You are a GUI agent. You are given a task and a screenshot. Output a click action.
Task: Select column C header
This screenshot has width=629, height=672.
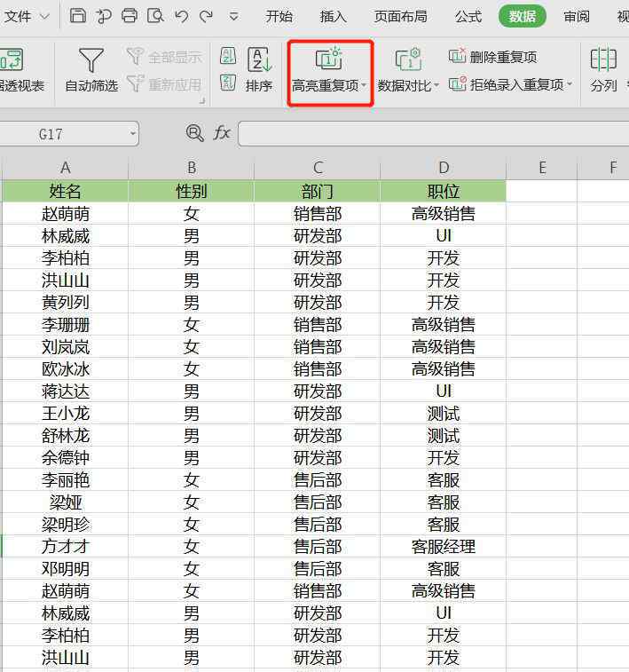click(x=318, y=168)
